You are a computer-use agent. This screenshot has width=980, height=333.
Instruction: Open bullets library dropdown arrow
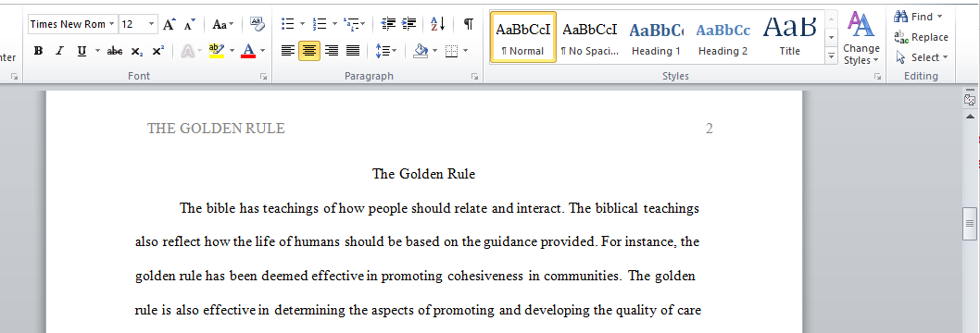303,24
